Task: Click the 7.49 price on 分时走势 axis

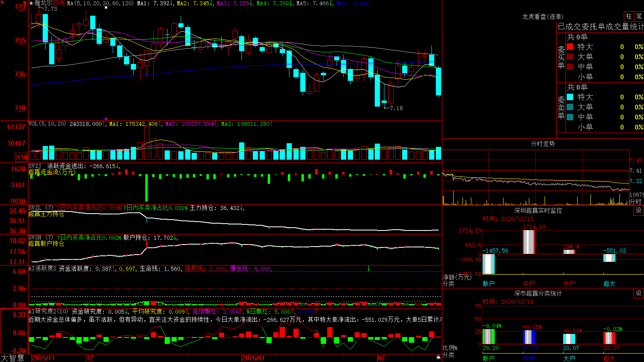Action: point(636,160)
